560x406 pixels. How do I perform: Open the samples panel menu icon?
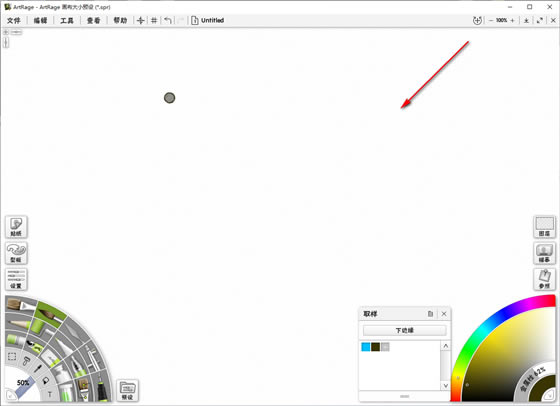430,314
